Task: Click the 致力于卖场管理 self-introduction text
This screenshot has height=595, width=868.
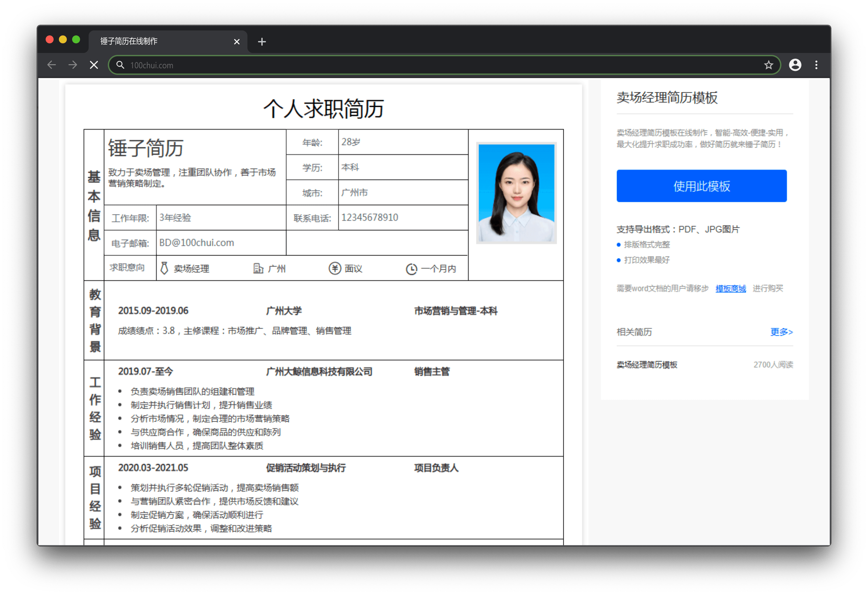Action: [192, 177]
